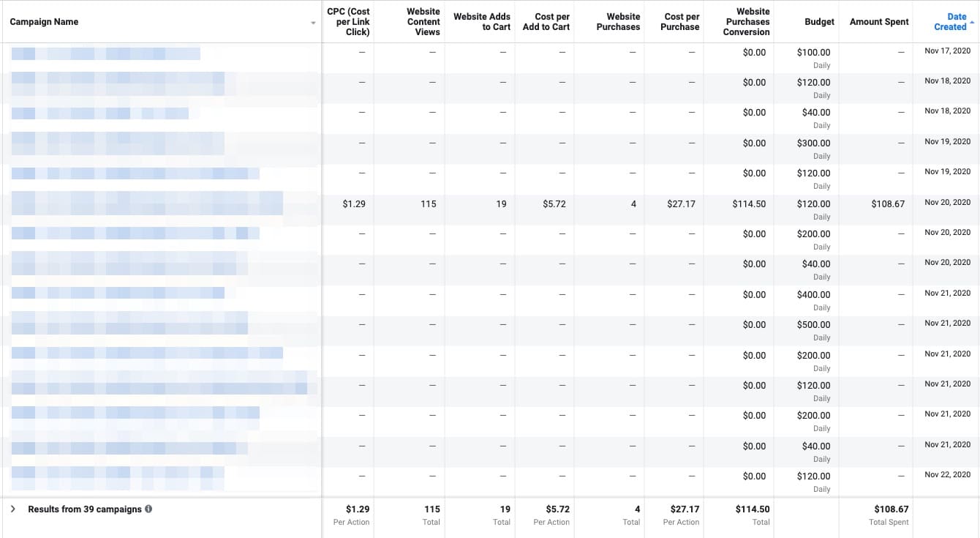Click the Campaign Name column header
The height and width of the screenshot is (538, 980).
pyautogui.click(x=44, y=22)
